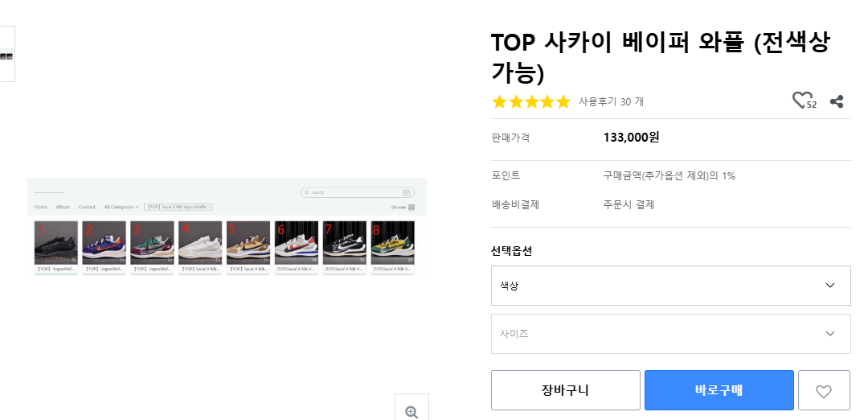Click the Album item in product image
Image resolution: width=868 pixels, height=420 pixels.
coord(63,208)
